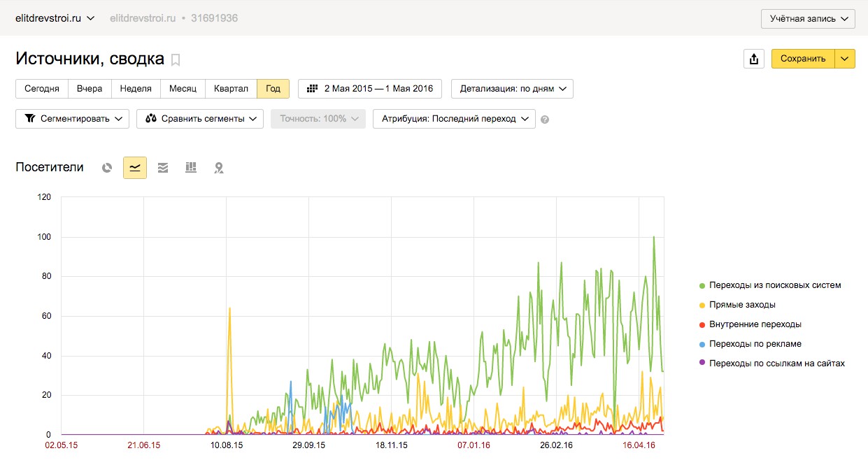This screenshot has height=460, width=868.
Task: Switch to the column chart view icon
Action: point(191,168)
